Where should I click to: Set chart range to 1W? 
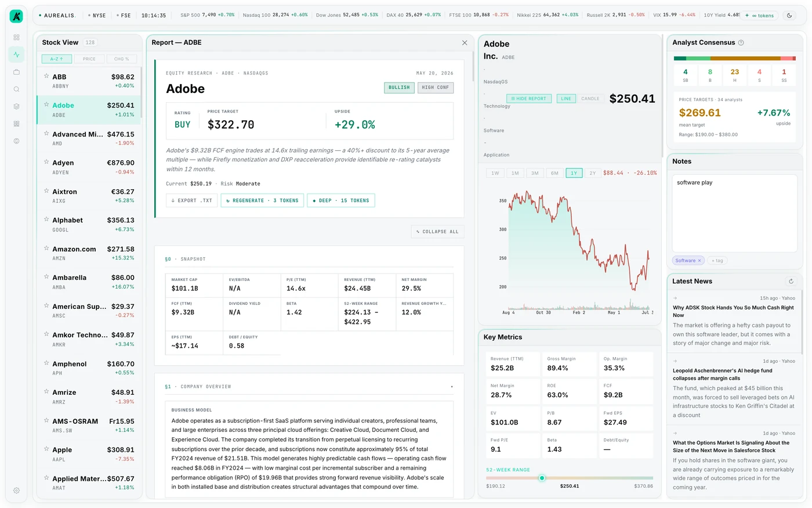coord(495,173)
